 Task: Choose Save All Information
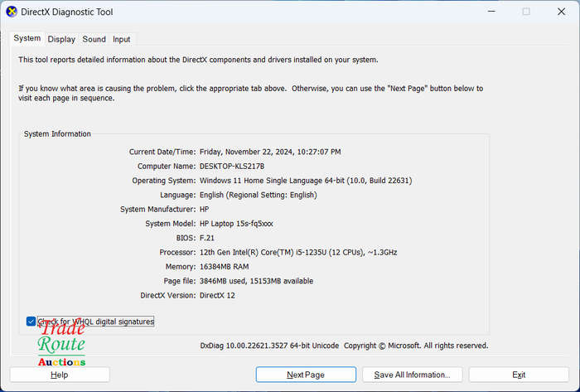[x=412, y=375]
